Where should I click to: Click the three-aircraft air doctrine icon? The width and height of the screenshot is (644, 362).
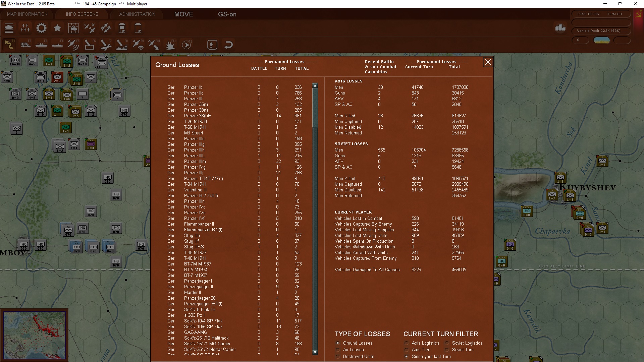point(90,28)
